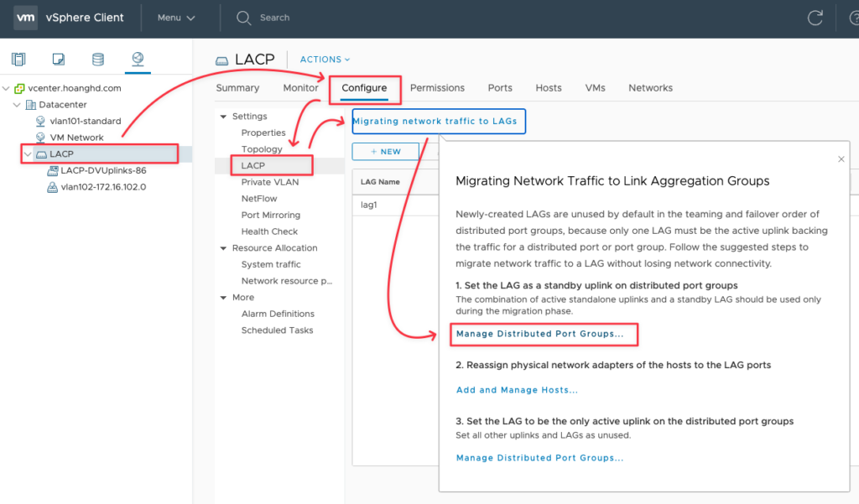Image resolution: width=859 pixels, height=504 pixels.
Task: Select the vlan102-172.16.102.0 label
Action: coord(103,187)
